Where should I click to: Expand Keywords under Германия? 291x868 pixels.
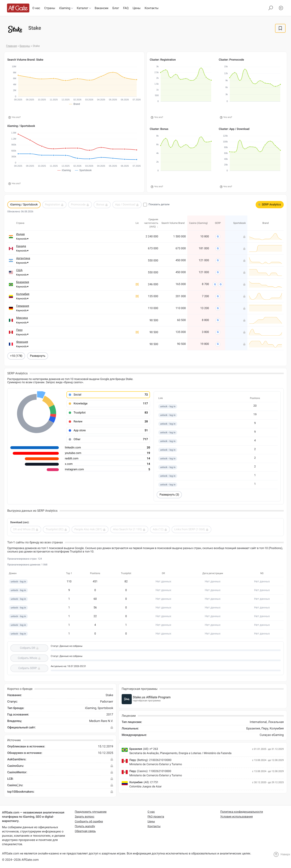22,311
